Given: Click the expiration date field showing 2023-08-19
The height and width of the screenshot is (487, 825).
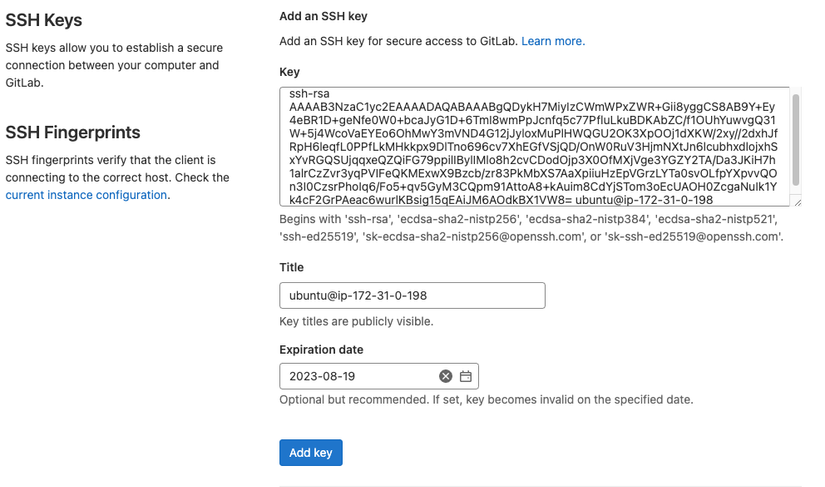Looking at the screenshot, I should pyautogui.click(x=379, y=376).
